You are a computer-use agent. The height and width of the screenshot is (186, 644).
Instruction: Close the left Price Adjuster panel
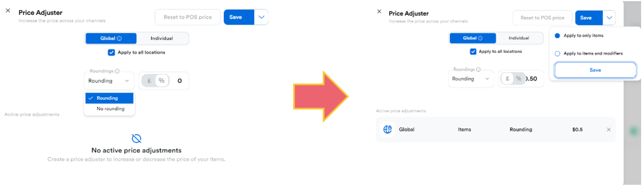click(8, 11)
